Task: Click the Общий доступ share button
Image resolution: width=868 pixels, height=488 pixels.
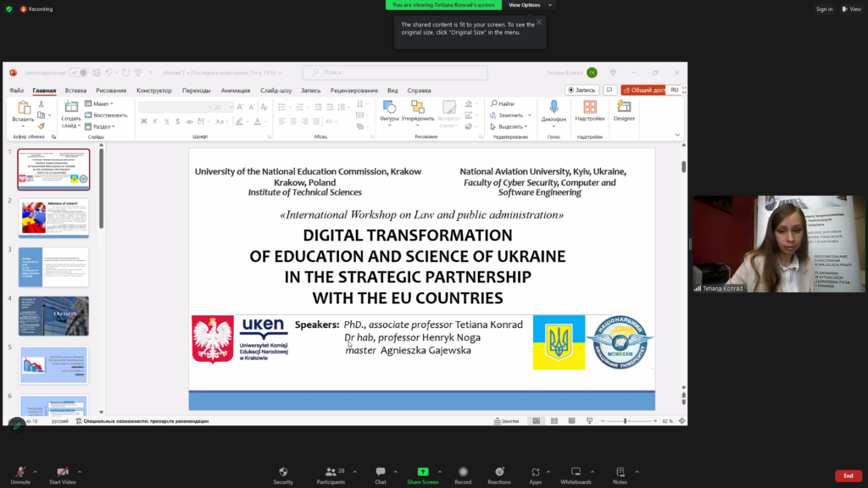Action: click(643, 90)
